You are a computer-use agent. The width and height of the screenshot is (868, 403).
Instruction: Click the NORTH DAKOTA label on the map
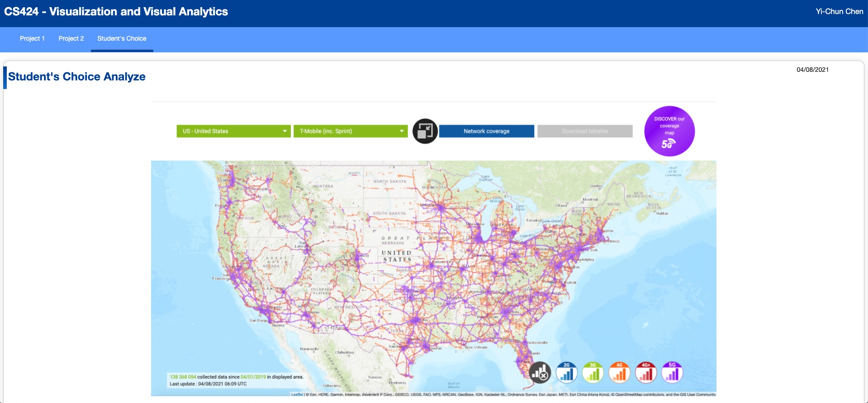pos(390,182)
